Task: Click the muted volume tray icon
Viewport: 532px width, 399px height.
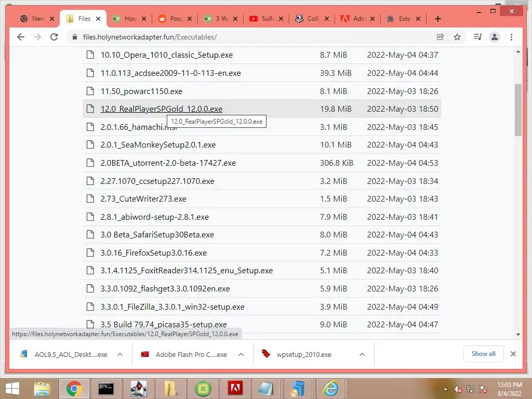Action: click(x=458, y=389)
